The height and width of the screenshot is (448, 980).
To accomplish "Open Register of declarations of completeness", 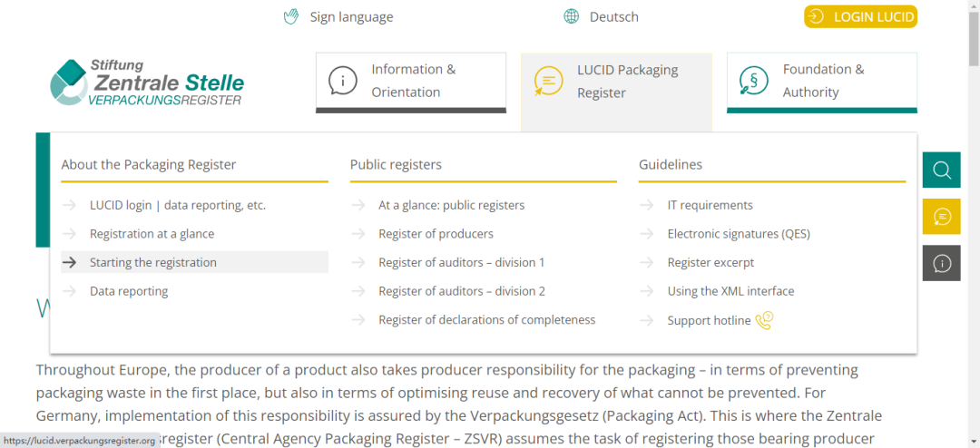I will click(x=486, y=320).
